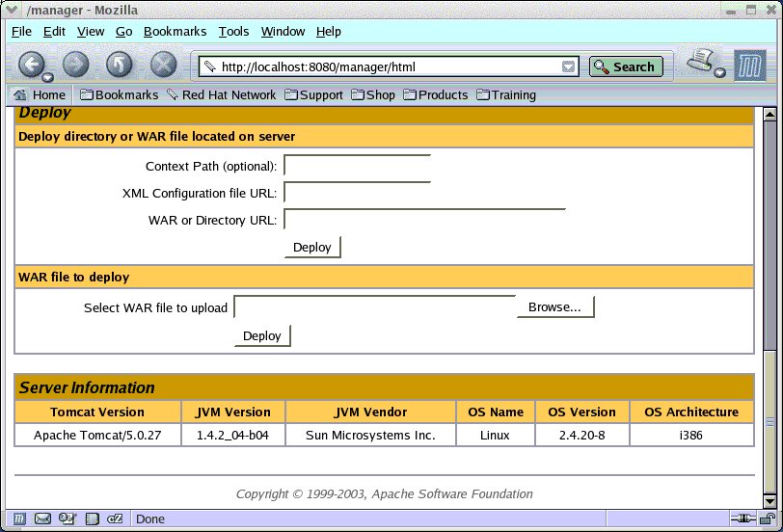
Task: Click the Search button
Action: [x=626, y=66]
